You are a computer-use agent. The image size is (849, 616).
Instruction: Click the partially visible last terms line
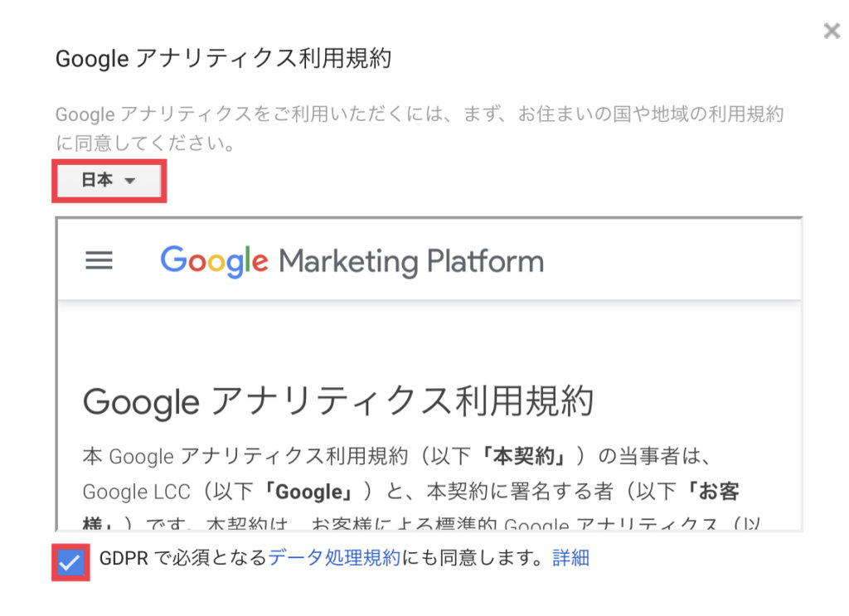pos(421,523)
